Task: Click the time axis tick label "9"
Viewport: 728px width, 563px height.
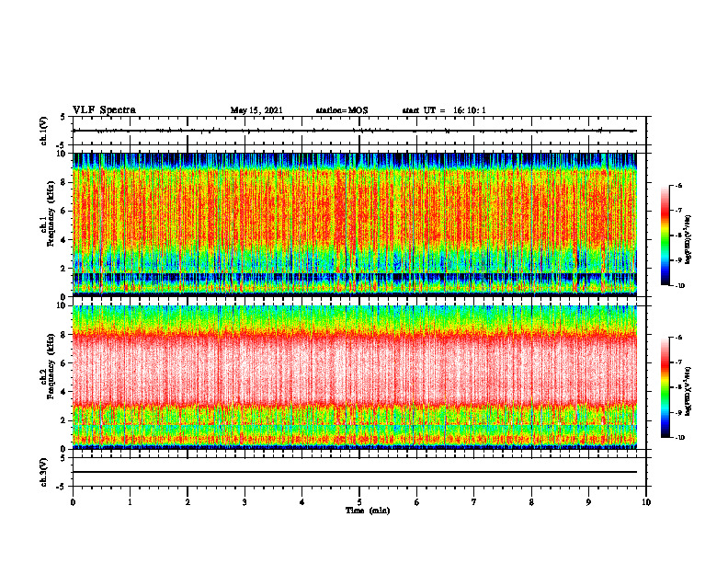Action: 588,502
